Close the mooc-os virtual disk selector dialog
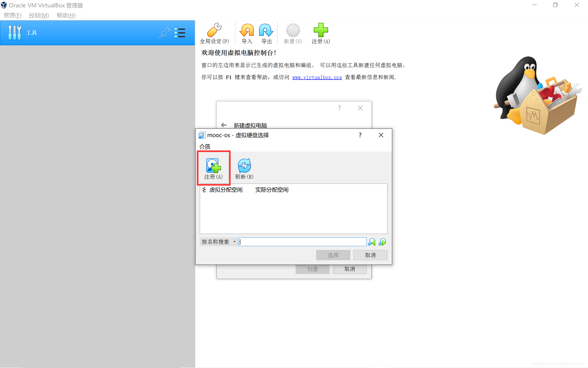Image resolution: width=588 pixels, height=368 pixels. coord(381,135)
